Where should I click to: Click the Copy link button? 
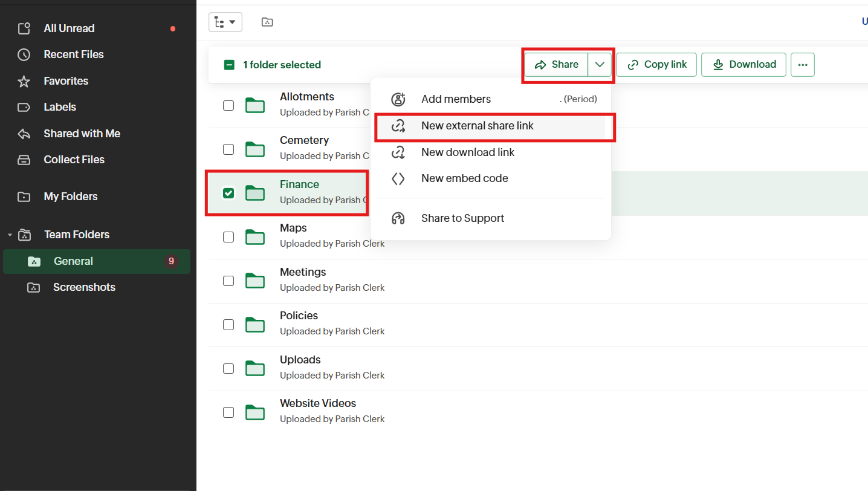click(656, 65)
